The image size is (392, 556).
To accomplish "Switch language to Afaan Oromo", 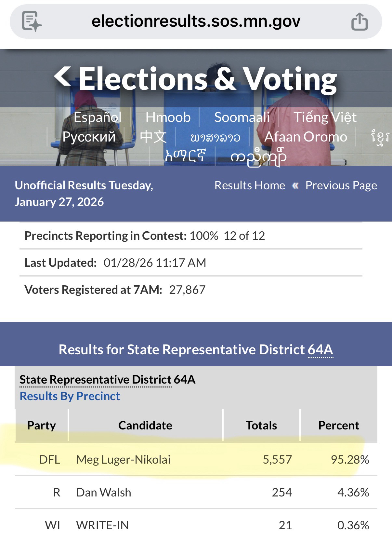I will click(306, 137).
